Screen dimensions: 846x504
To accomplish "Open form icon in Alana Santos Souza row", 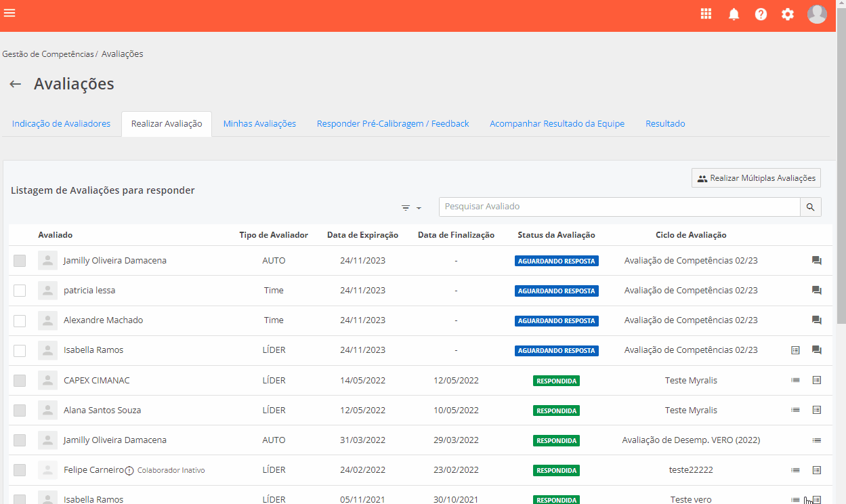I will 816,410.
